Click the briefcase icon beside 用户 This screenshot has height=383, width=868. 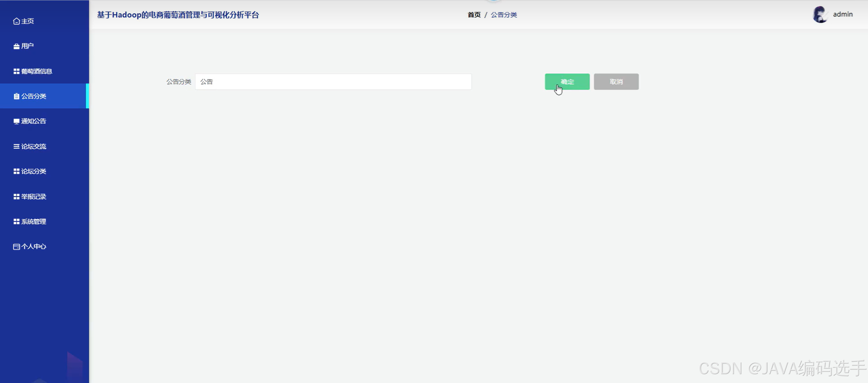[16, 46]
